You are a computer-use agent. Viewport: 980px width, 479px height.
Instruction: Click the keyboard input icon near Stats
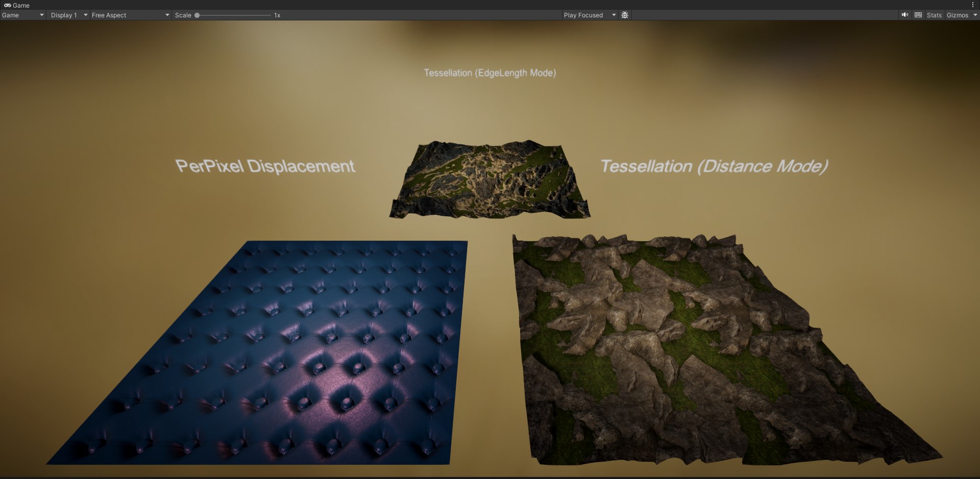tap(918, 15)
